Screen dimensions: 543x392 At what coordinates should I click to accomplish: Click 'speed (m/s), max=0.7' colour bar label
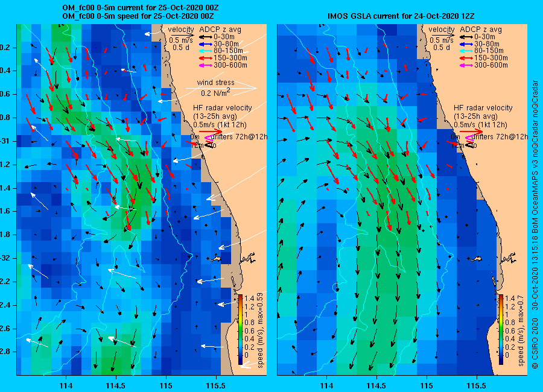[521, 332]
